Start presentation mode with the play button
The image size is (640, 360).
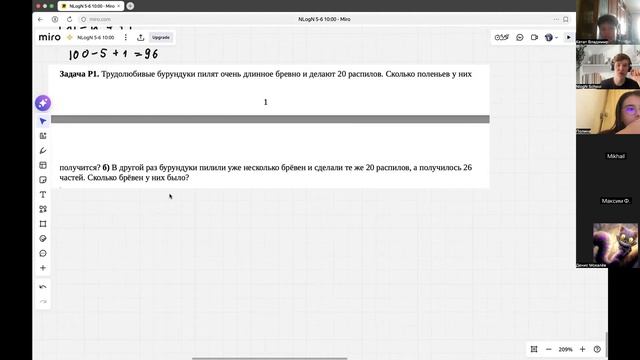tap(569, 37)
